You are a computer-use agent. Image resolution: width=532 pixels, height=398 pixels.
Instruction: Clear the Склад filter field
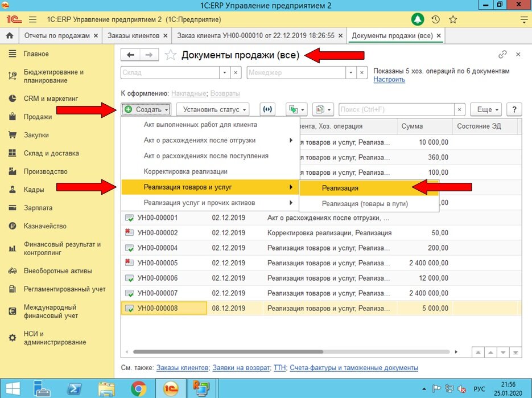236,72
